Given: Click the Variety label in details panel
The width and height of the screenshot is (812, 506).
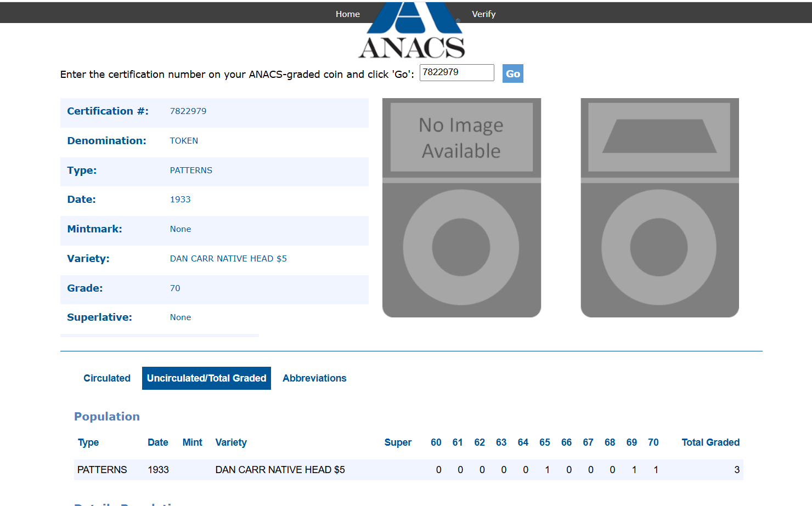Looking at the screenshot, I should click(x=88, y=259).
